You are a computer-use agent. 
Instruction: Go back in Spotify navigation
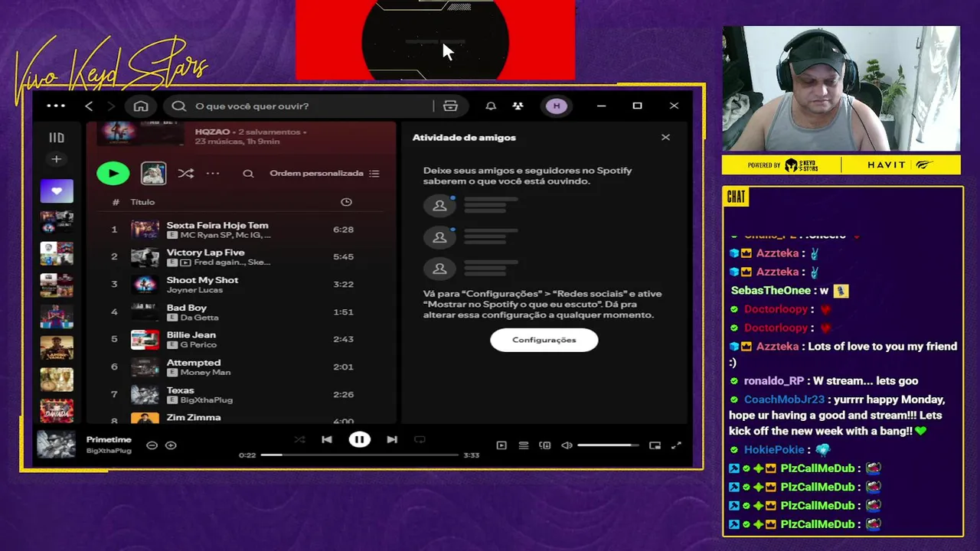89,106
